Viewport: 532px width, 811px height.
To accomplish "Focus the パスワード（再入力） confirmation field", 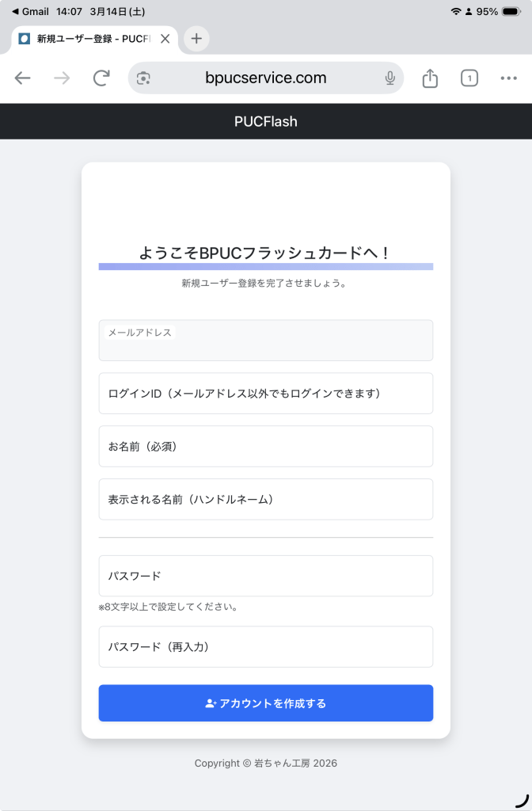I will pyautogui.click(x=266, y=647).
